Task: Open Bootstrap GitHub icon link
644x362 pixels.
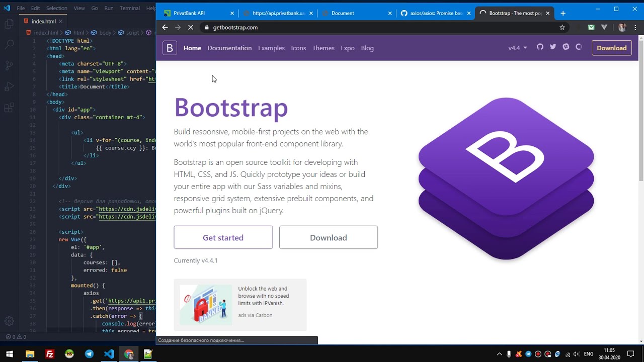Action: point(540,47)
